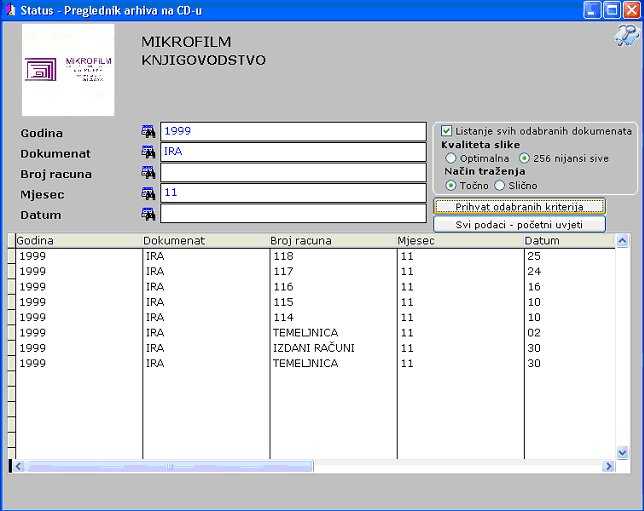Click Datum cell showing 25
The image size is (644, 511).
570,256
